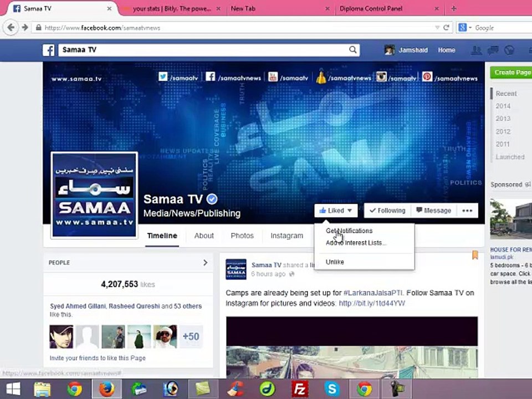The image size is (532, 399).
Task: Open a new browser tab with plus
Action: pyautogui.click(x=454, y=8)
